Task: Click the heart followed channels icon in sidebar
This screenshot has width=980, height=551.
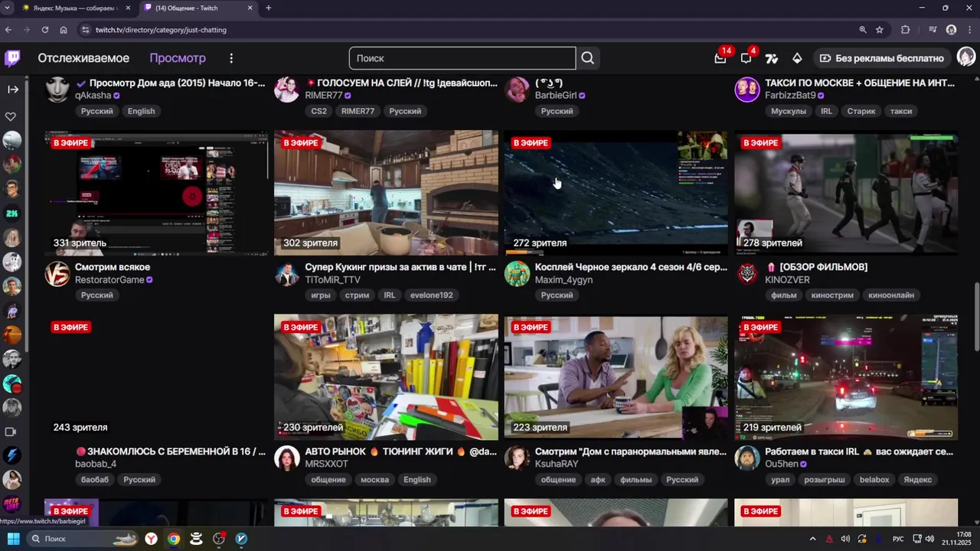Action: pos(11,117)
